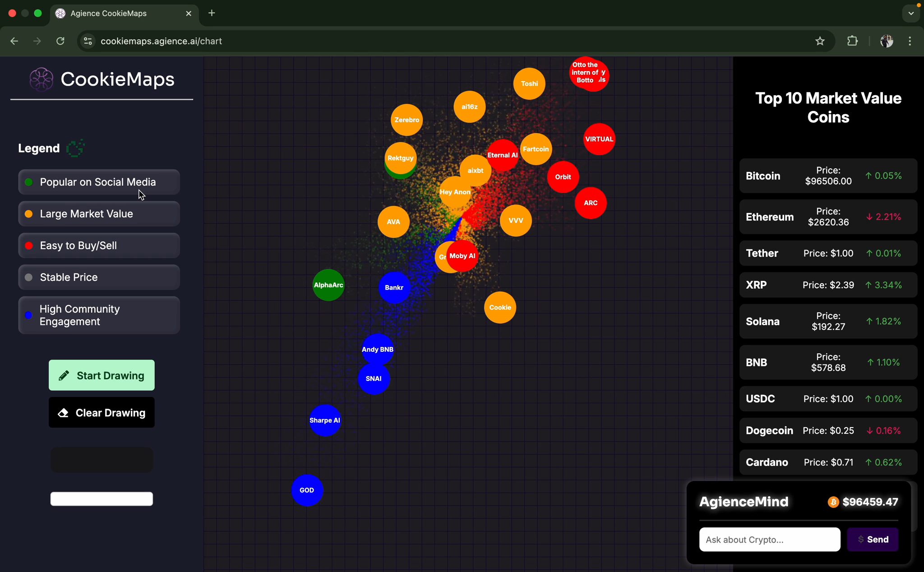Open Chrome three-dot menu
The width and height of the screenshot is (924, 572).
pyautogui.click(x=910, y=41)
